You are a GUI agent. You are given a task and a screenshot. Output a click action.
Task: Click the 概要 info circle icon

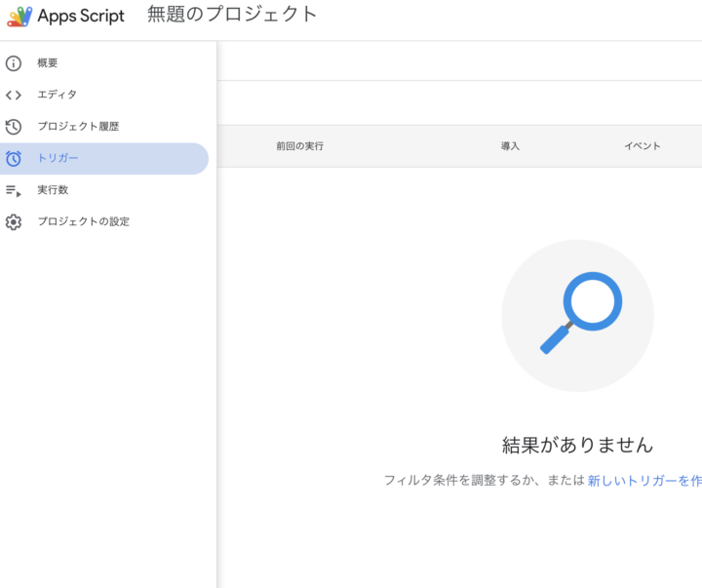coord(14,63)
